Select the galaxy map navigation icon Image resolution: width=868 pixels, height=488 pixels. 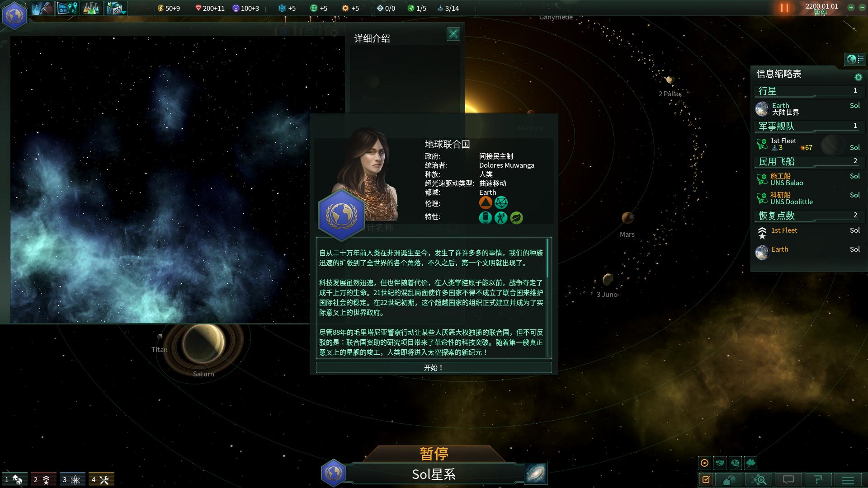pyautogui.click(x=535, y=473)
